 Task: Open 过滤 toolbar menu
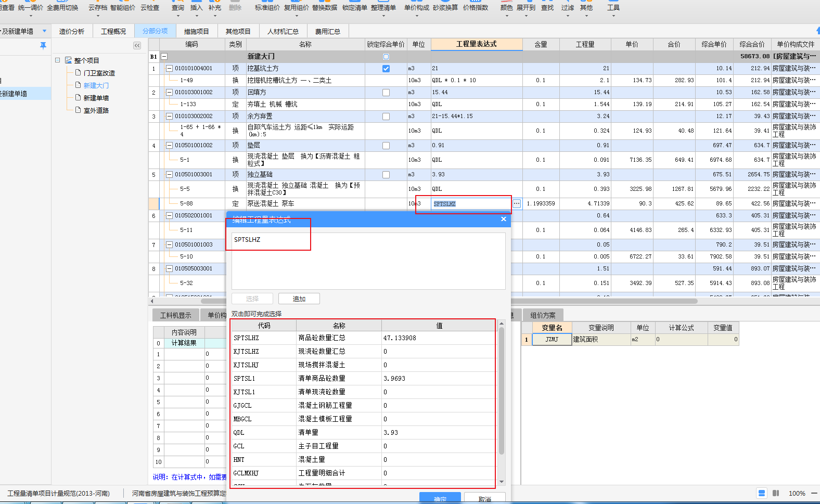pyautogui.click(x=568, y=8)
